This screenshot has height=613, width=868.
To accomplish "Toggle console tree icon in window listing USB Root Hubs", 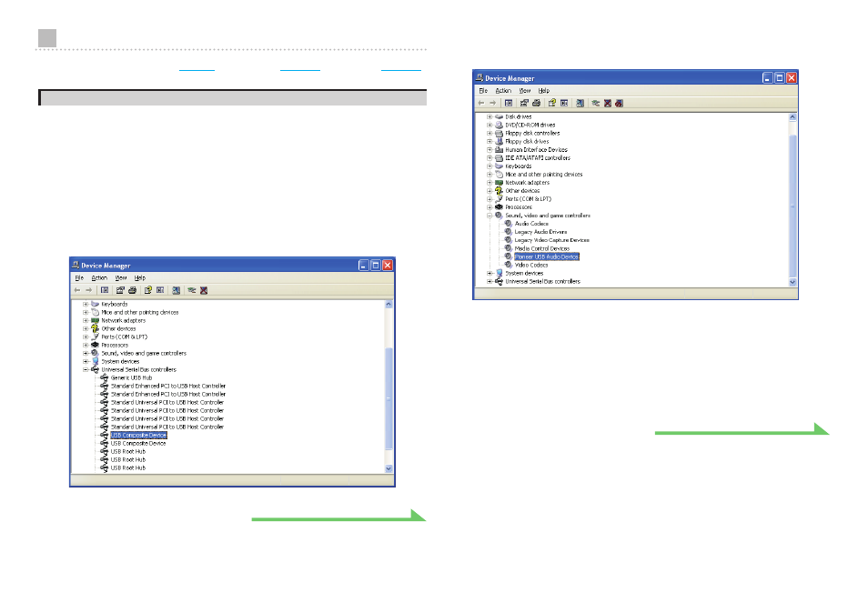I will tap(105, 290).
